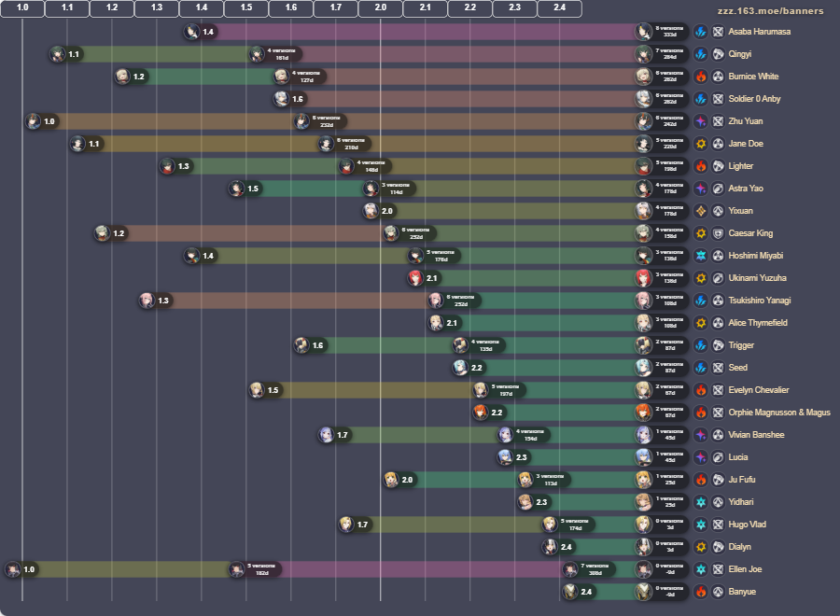840x616 pixels.
Task: Click Banyue's 2.4 banner marker
Action: (x=579, y=592)
